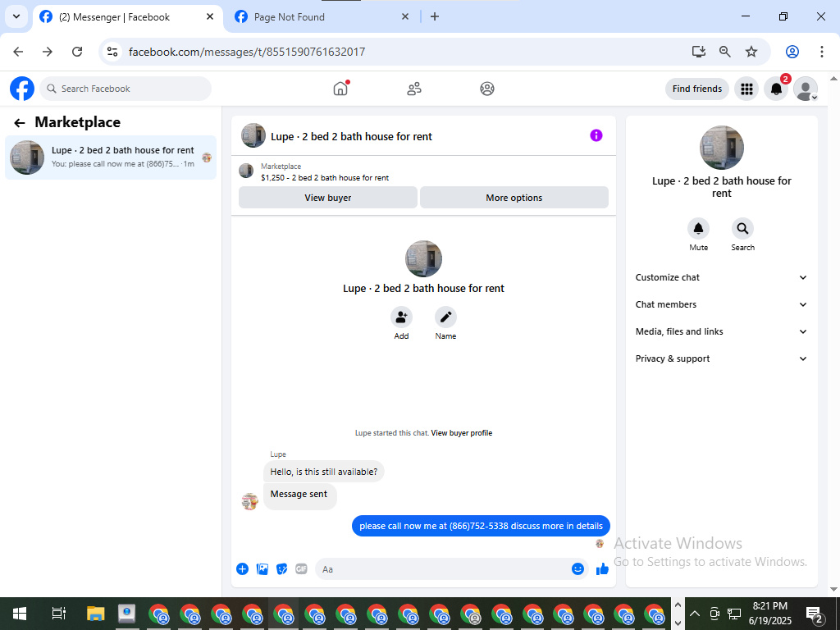Image resolution: width=840 pixels, height=630 pixels.
Task: Go back with the Marketplace arrow
Action: (20, 123)
